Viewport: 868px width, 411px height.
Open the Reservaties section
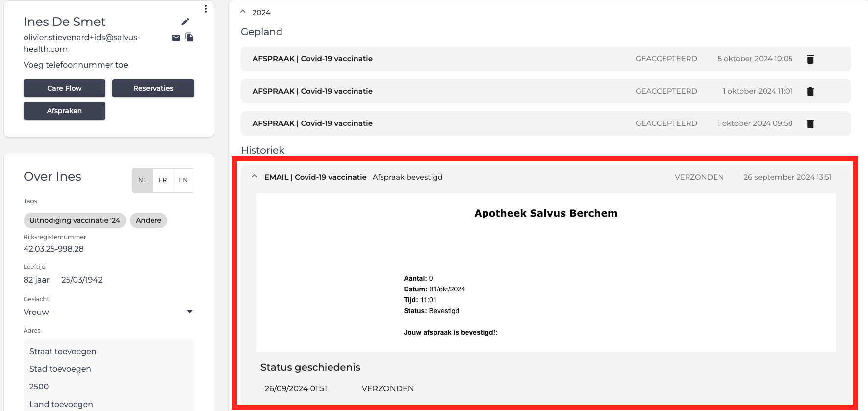click(153, 88)
